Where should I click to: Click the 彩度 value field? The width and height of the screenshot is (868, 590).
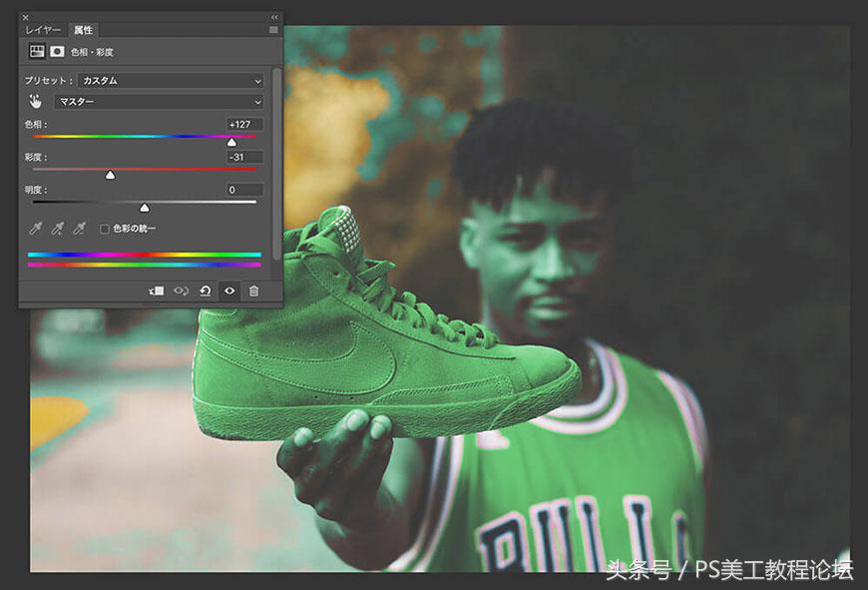pos(244,158)
